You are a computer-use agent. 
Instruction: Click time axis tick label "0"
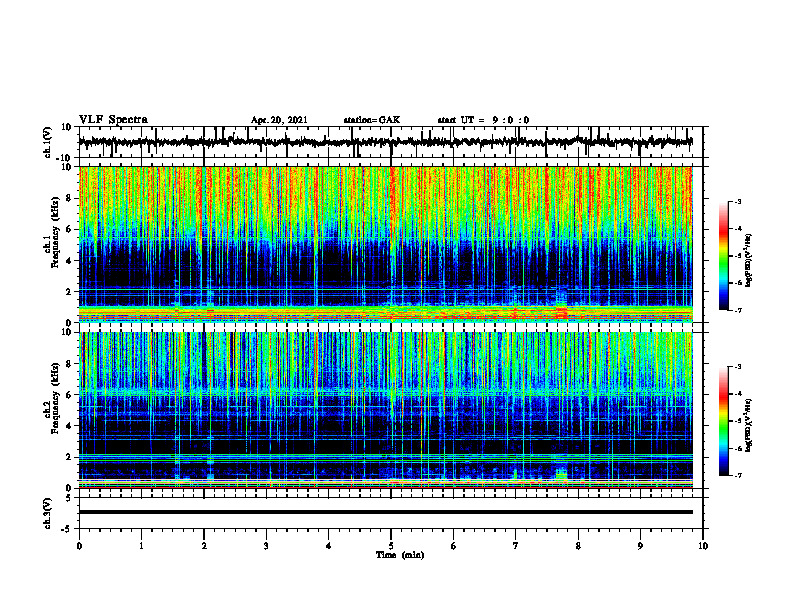(x=79, y=546)
